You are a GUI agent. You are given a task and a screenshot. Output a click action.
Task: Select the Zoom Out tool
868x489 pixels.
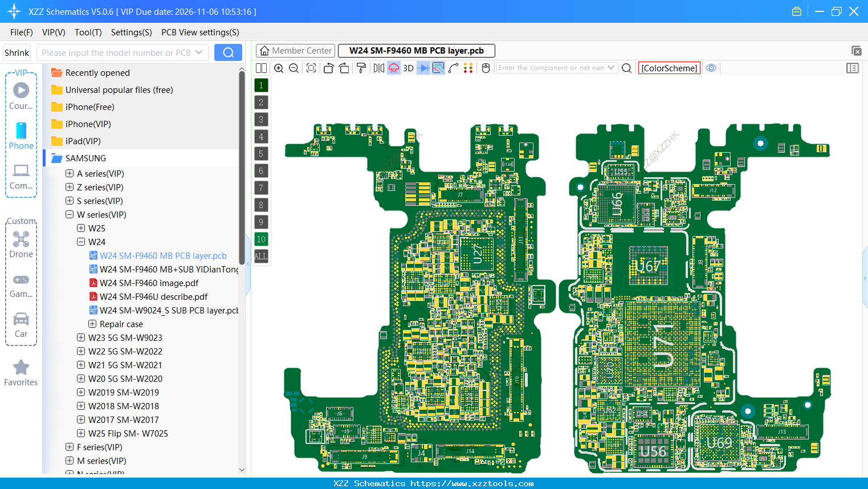coord(293,68)
